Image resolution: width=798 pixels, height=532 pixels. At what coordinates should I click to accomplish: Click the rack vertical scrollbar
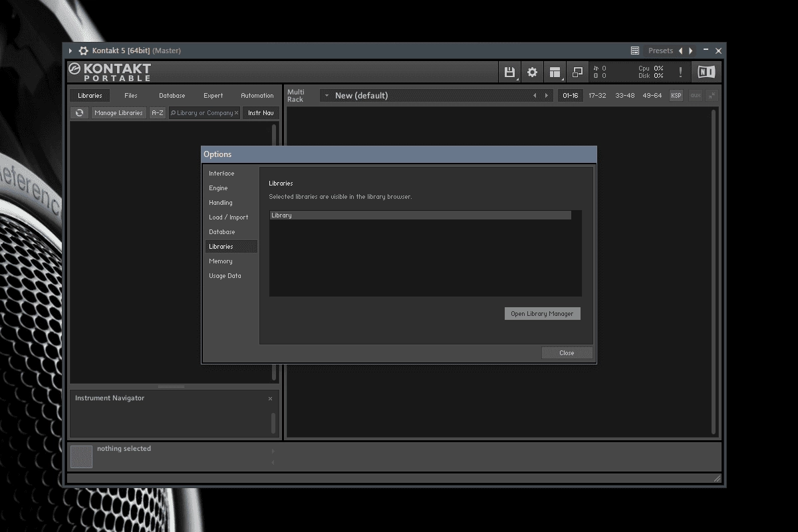714,271
